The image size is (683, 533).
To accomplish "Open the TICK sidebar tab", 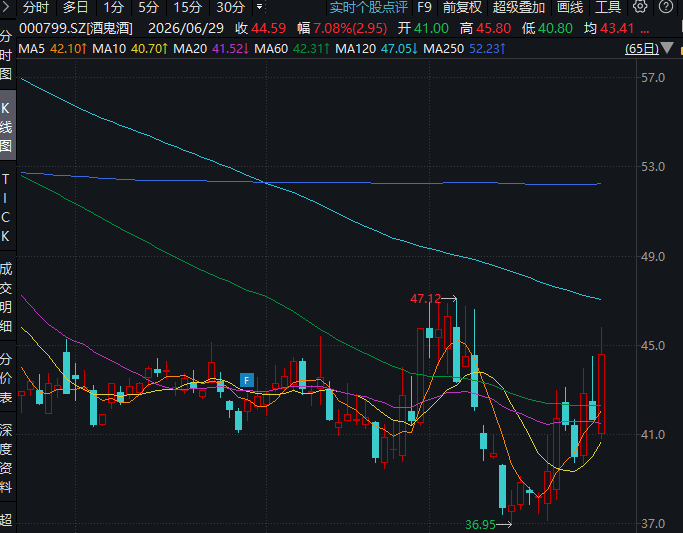I will (x=6, y=208).
